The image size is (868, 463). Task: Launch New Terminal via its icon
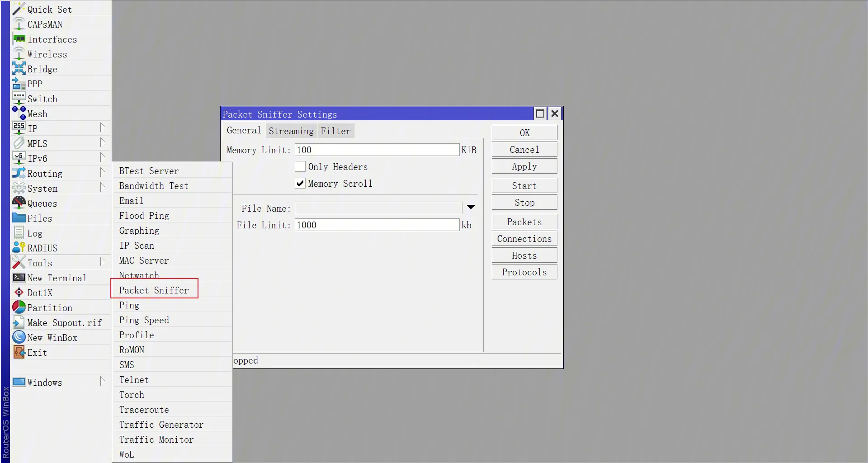(x=19, y=278)
